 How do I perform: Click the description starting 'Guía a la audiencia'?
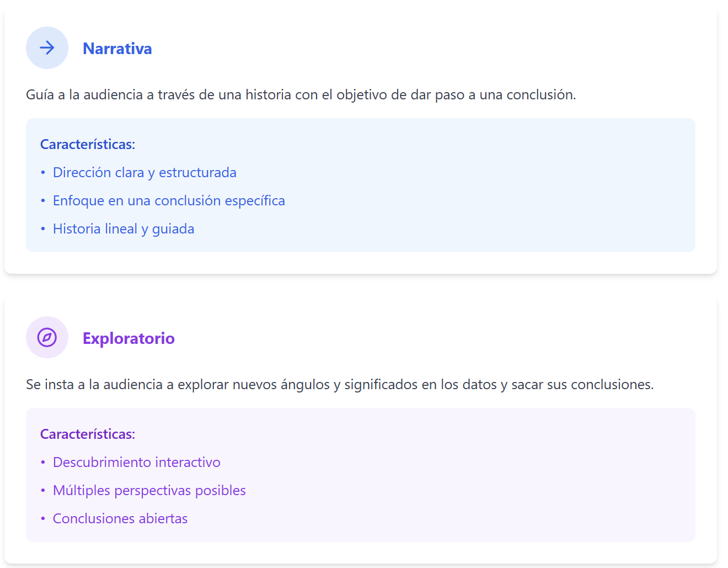tap(301, 95)
